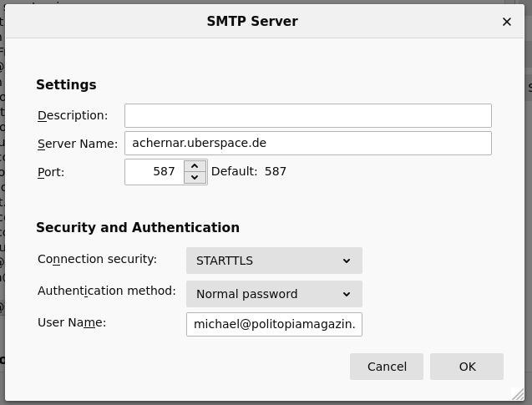Click the Description input field
This screenshot has height=405, width=532.
pyautogui.click(x=307, y=116)
